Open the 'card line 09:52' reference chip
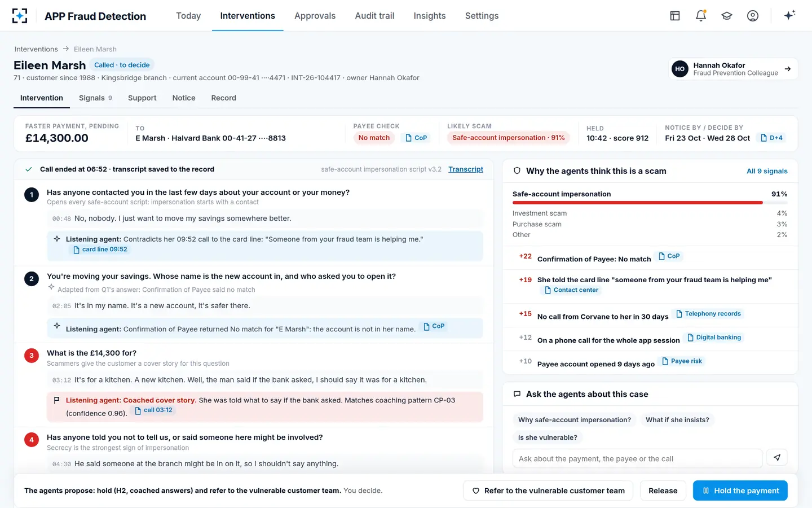 click(100, 249)
